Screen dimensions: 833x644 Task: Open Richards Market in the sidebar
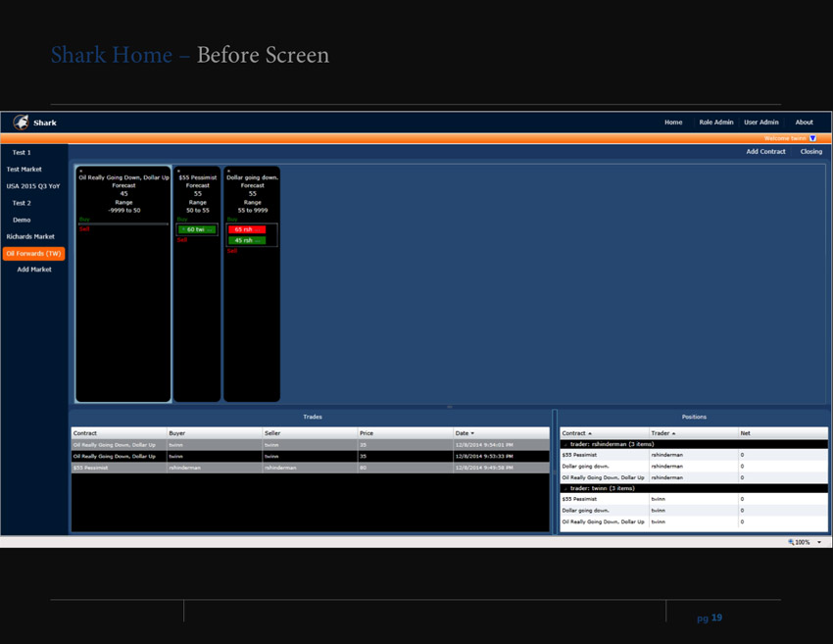[x=30, y=236]
